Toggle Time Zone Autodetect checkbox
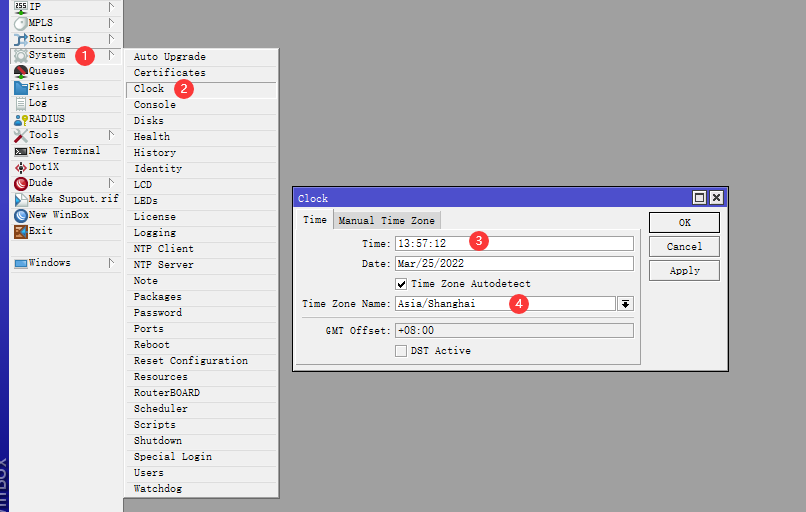 tap(401, 284)
